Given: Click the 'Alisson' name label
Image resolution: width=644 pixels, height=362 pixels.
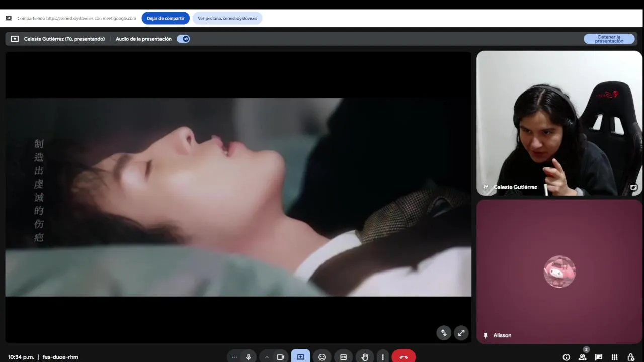Looking at the screenshot, I should 502,335.
